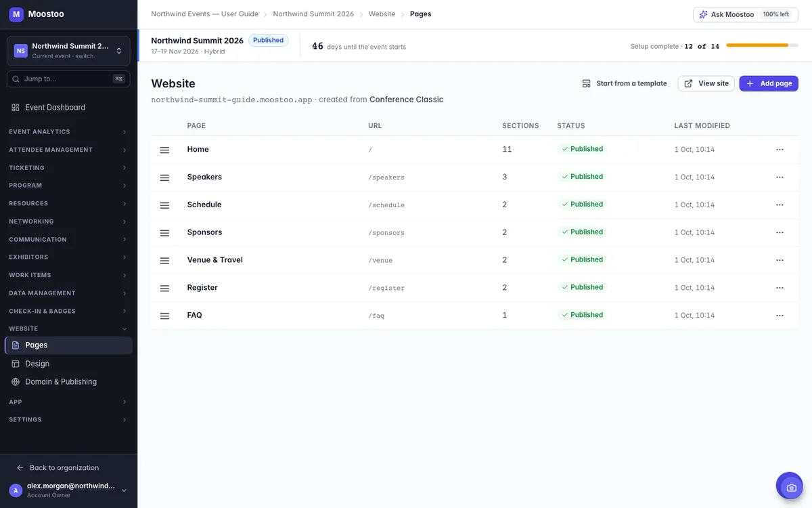The image size is (812, 508).
Task: Click the user avatar A icon
Action: 16,490
